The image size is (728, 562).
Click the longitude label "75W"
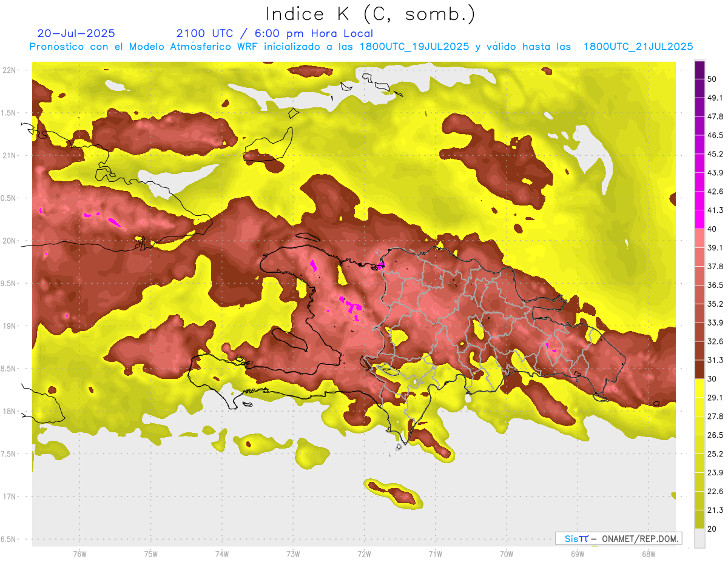point(151,554)
